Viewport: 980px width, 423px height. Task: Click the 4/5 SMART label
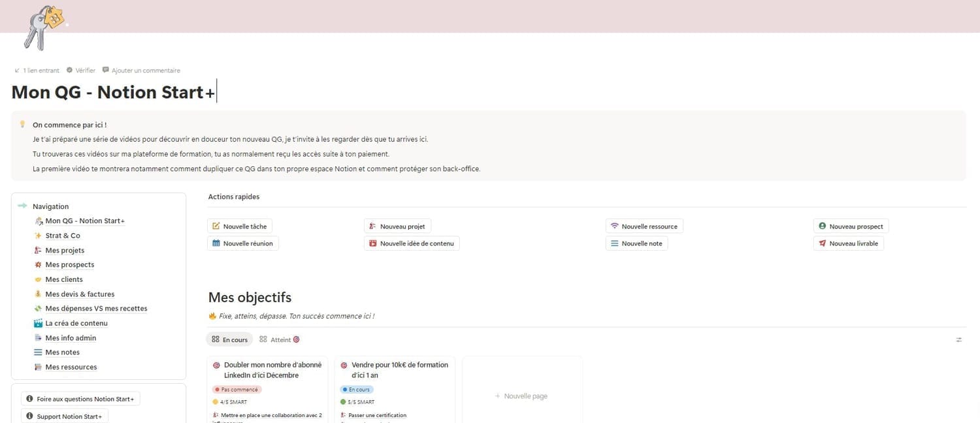click(233, 402)
